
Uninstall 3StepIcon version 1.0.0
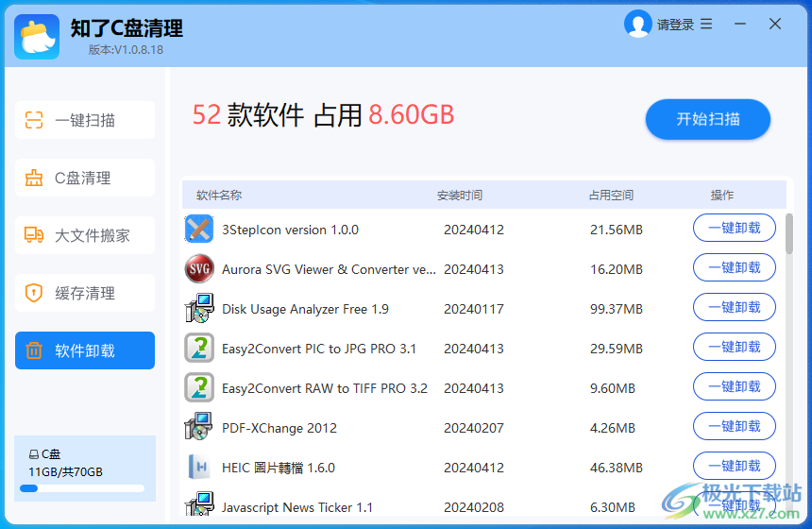point(735,228)
